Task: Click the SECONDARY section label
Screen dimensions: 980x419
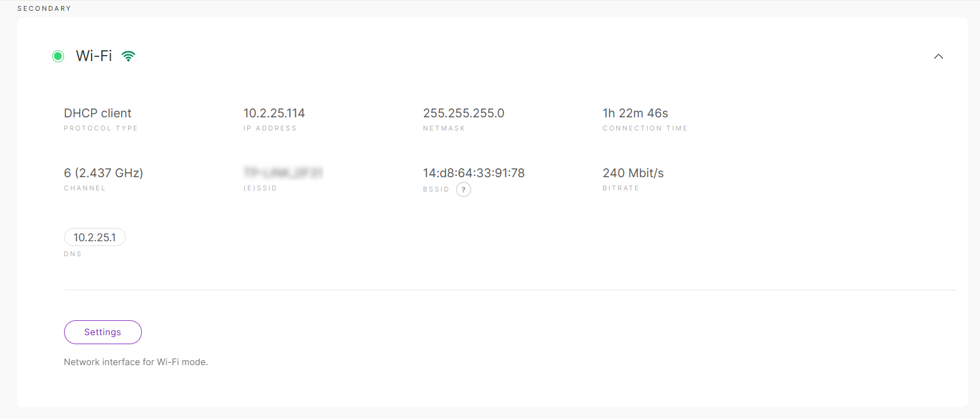Action: 44,8
